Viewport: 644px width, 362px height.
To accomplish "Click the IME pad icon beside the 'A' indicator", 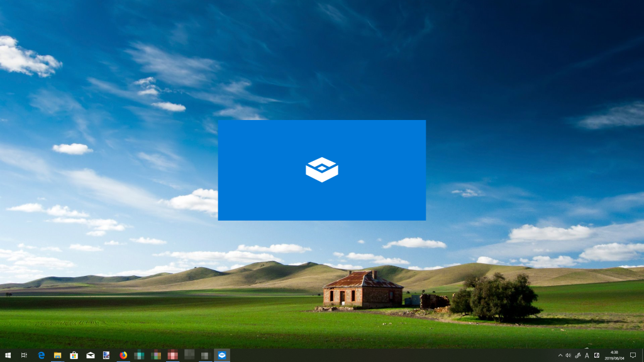I will pyautogui.click(x=597, y=355).
